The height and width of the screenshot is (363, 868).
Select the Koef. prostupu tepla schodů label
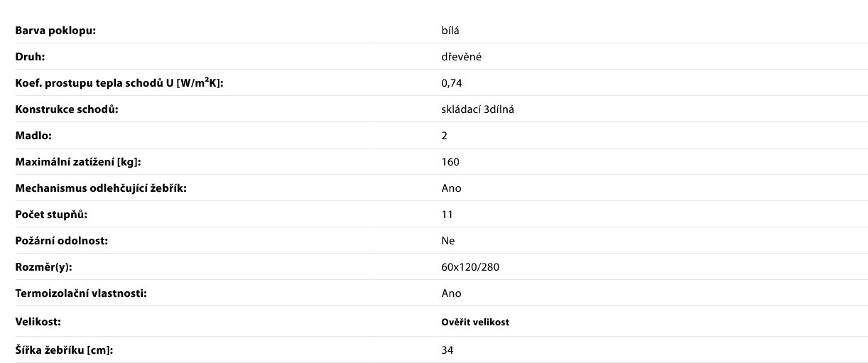124,83
